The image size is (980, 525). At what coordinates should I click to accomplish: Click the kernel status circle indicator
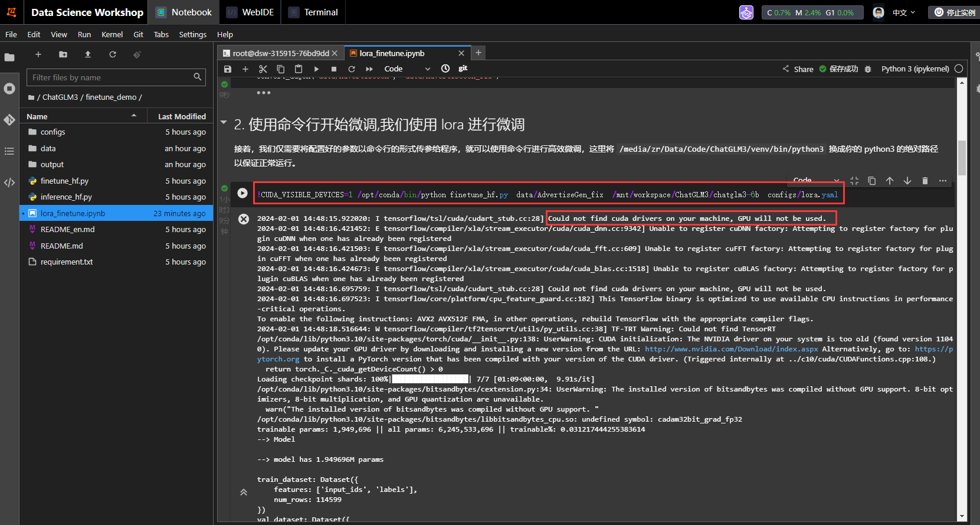tap(959, 69)
